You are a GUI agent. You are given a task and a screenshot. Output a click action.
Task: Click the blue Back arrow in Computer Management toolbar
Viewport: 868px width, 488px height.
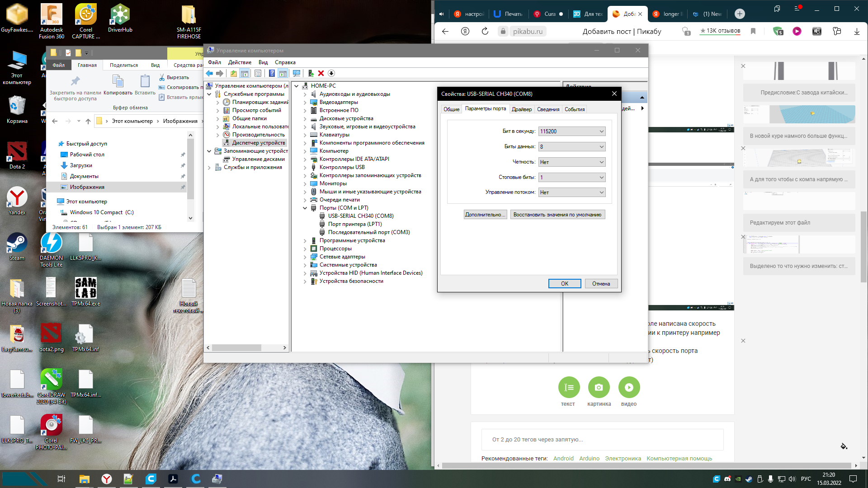coord(209,73)
